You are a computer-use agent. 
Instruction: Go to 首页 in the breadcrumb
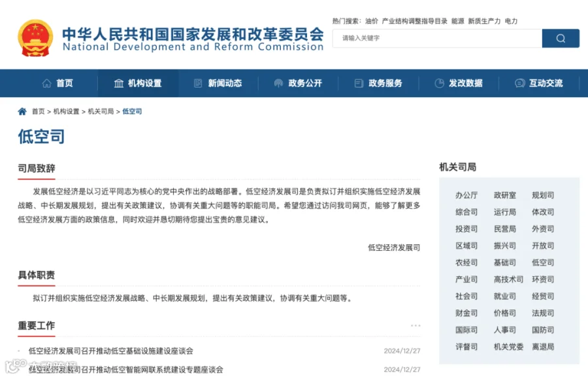pos(39,111)
